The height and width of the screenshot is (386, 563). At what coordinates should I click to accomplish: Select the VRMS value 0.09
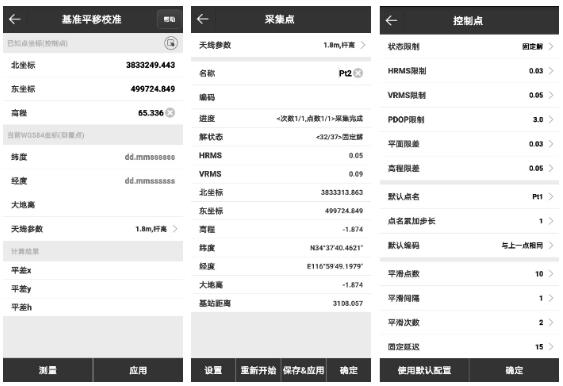pyautogui.click(x=356, y=174)
